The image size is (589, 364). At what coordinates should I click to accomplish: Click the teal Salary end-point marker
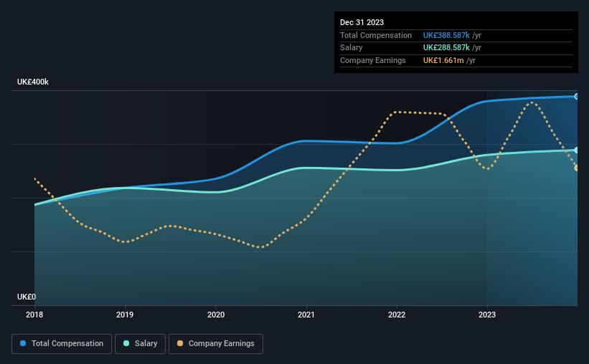(576, 150)
